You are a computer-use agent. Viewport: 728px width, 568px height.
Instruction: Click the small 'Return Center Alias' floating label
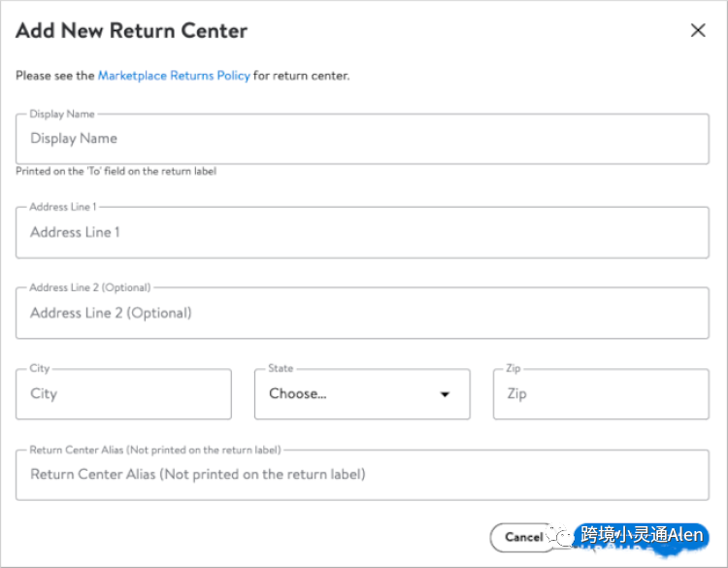(x=155, y=450)
